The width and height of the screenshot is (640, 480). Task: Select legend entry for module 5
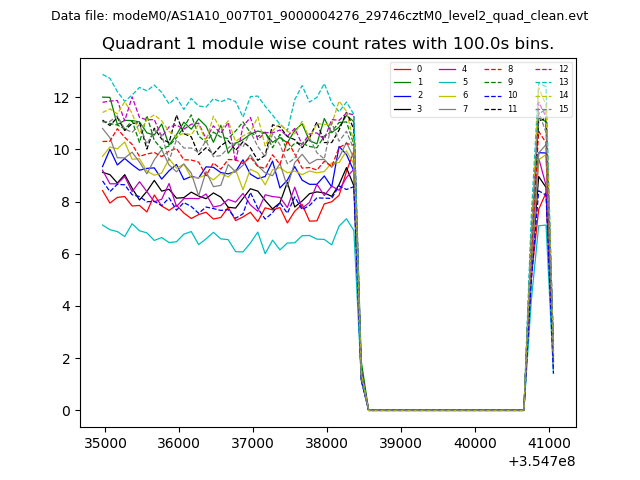tap(464, 82)
